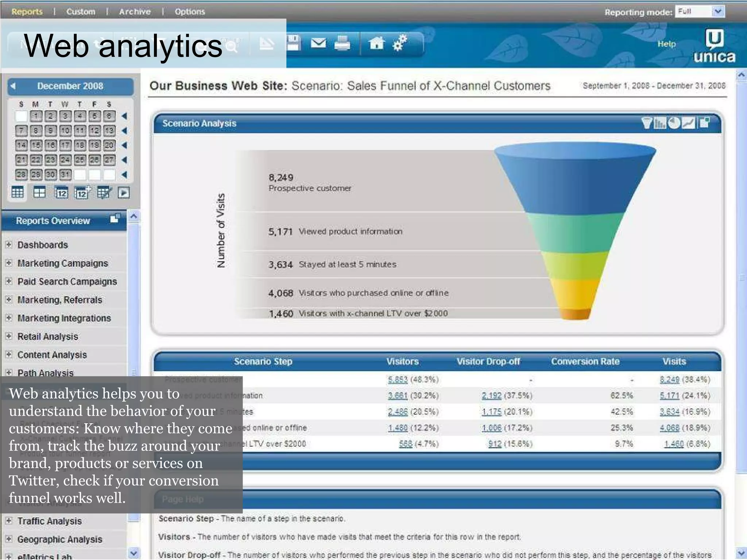
Task: Click the calendar 12 with plus icon
Action: click(x=82, y=192)
